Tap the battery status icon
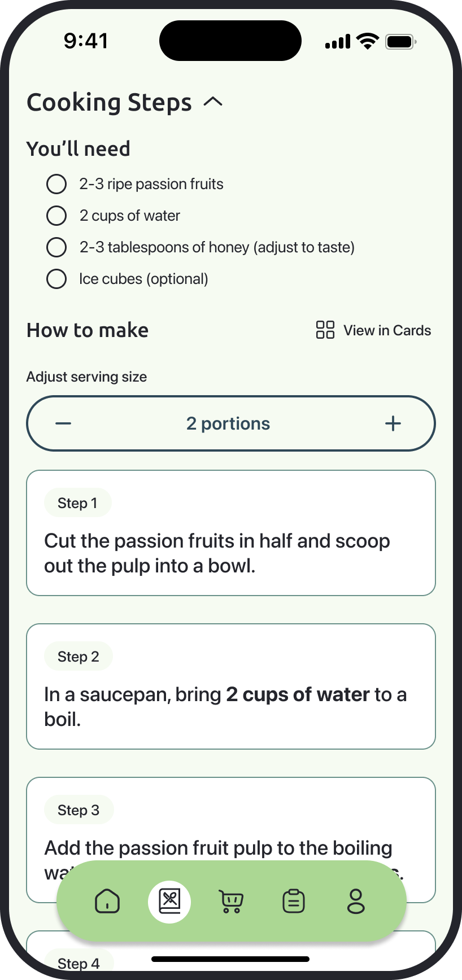This screenshot has height=980, width=462. (400, 41)
